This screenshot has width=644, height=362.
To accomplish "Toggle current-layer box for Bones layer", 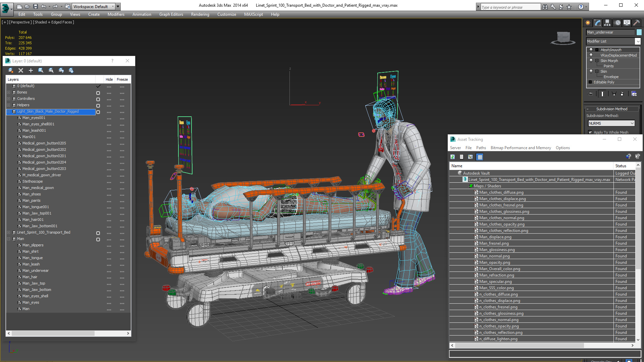I will (98, 93).
